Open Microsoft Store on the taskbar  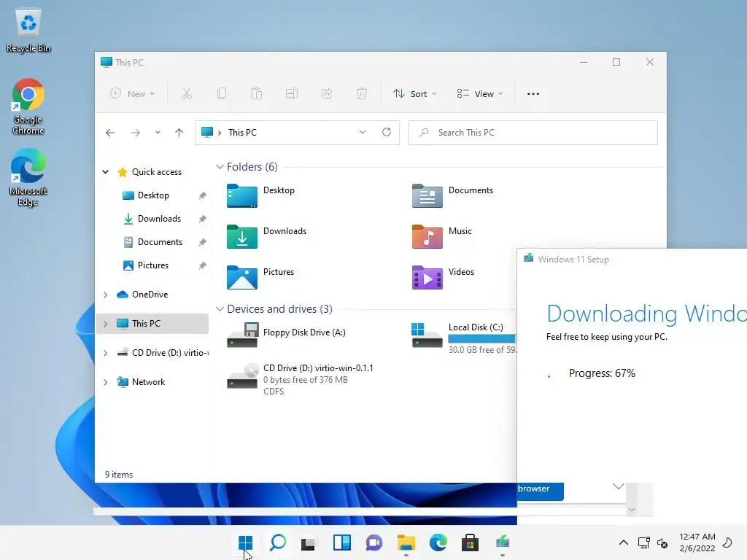(471, 542)
